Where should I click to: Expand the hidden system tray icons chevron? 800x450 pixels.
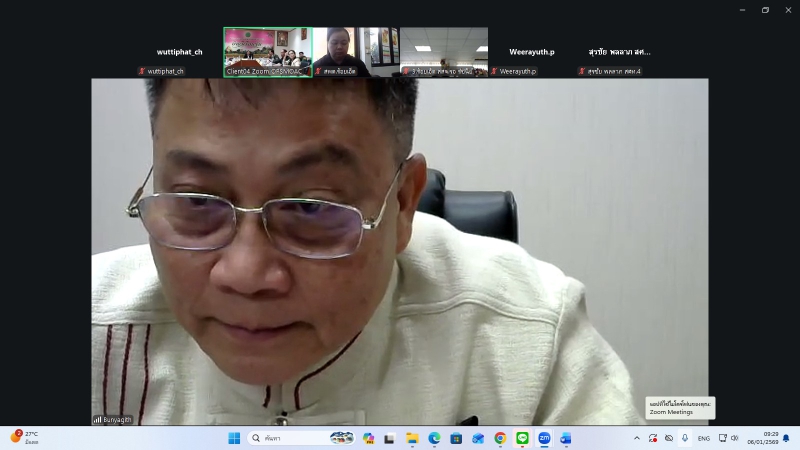click(637, 438)
